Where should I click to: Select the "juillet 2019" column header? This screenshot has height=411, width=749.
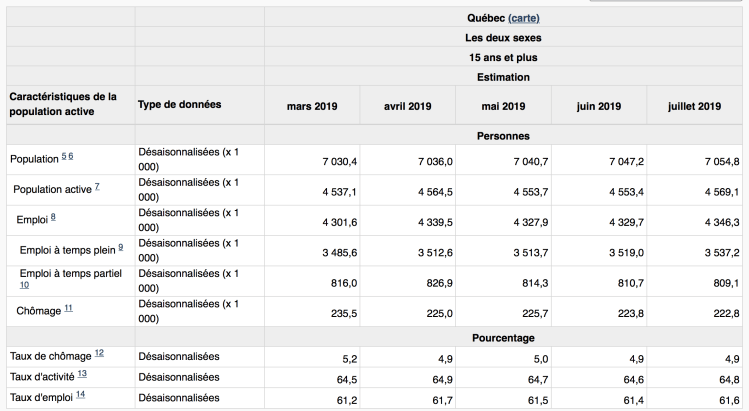tap(694, 106)
